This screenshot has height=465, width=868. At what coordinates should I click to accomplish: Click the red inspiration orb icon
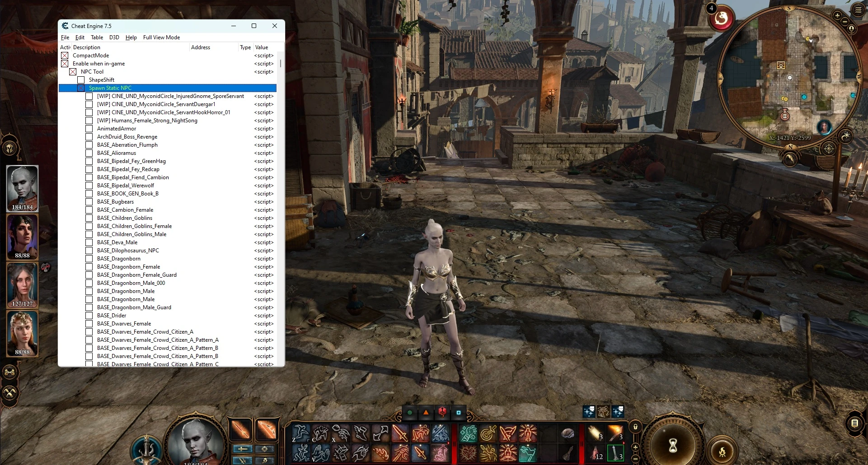pos(721,19)
